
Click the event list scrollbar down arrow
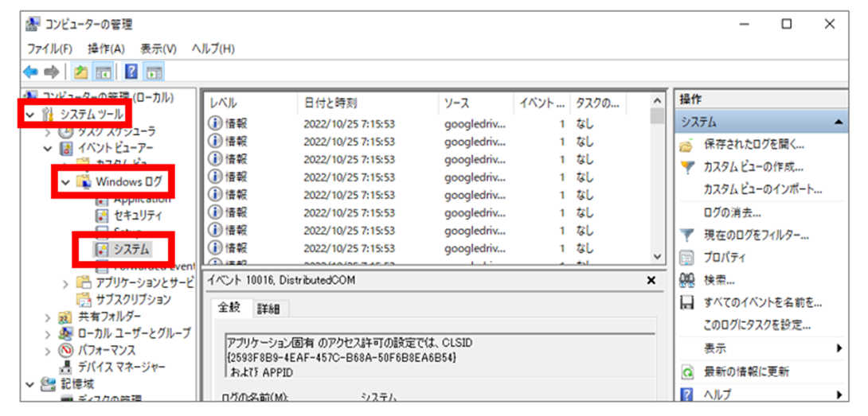(657, 256)
